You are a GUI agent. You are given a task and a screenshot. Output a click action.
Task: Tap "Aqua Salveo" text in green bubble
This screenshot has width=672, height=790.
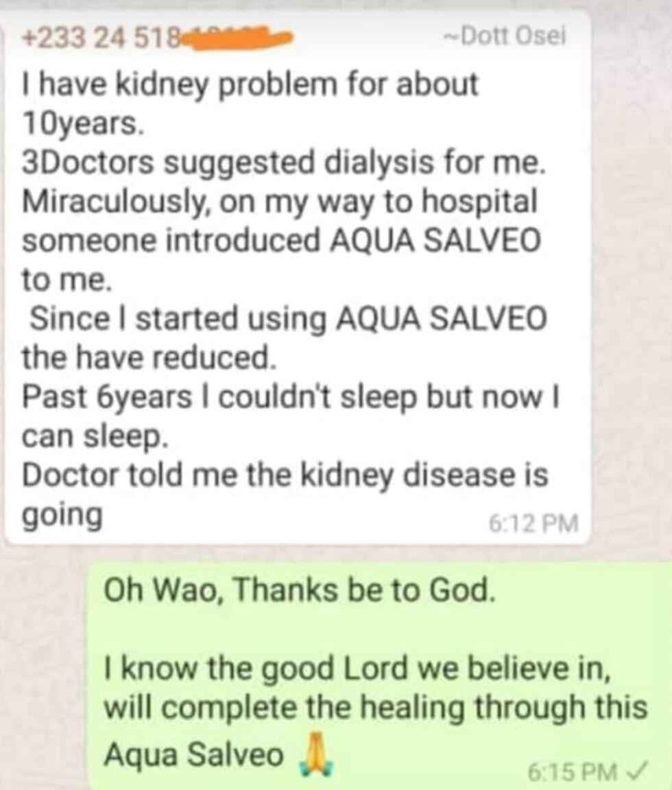pyautogui.click(x=193, y=754)
